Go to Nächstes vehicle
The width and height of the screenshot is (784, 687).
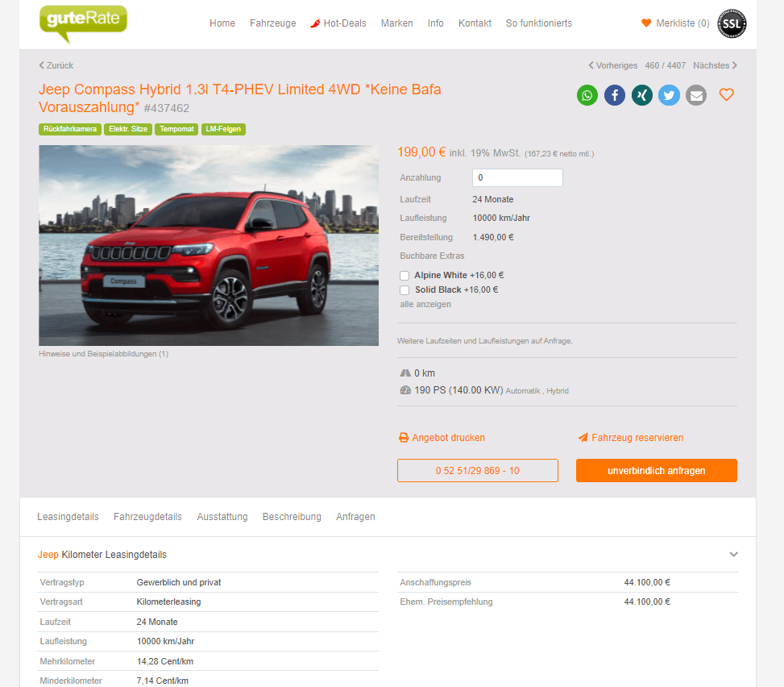(715, 65)
